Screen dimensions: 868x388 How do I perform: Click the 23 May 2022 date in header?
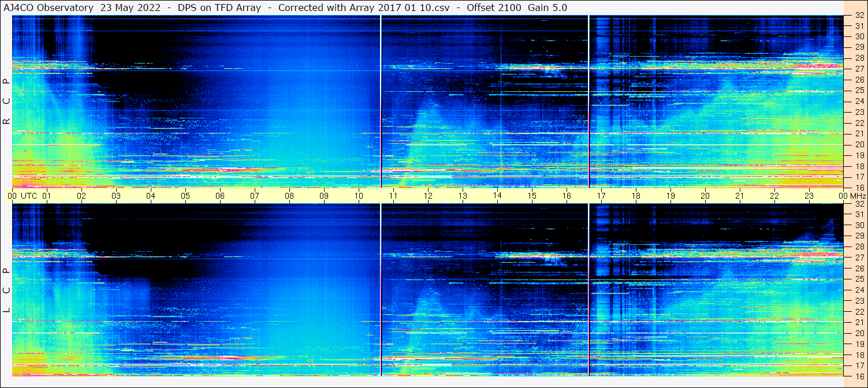[x=130, y=8]
